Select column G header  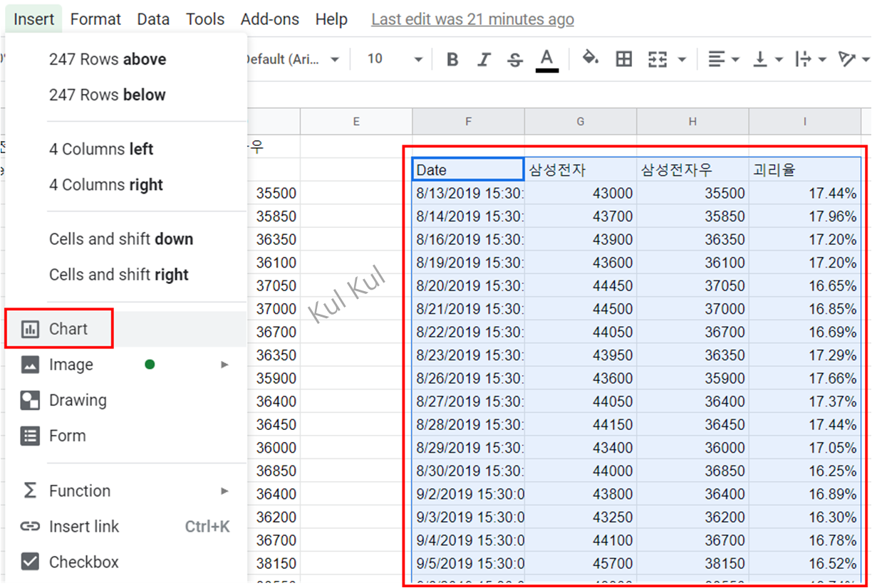[581, 122]
